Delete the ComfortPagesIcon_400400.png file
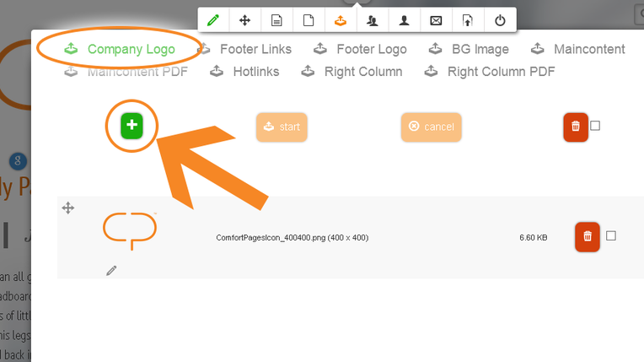 point(588,236)
